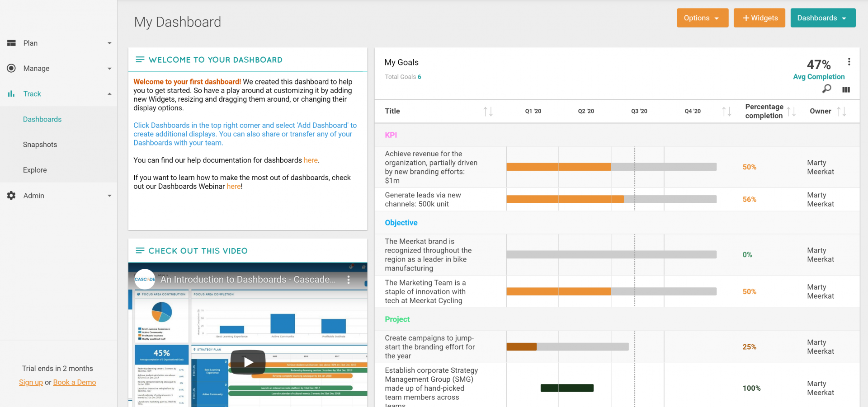Screen dimensions: 868x407
Task: Click the Book a Demo link
Action: tap(75, 382)
